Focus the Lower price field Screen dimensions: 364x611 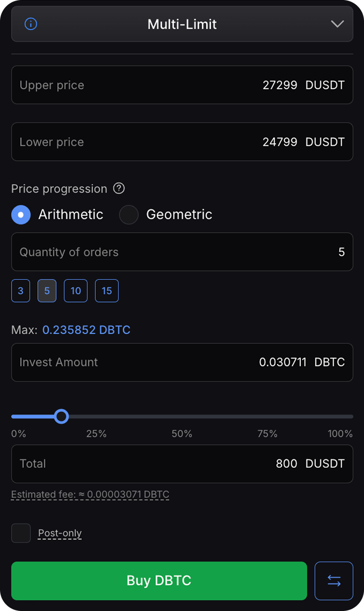182,142
